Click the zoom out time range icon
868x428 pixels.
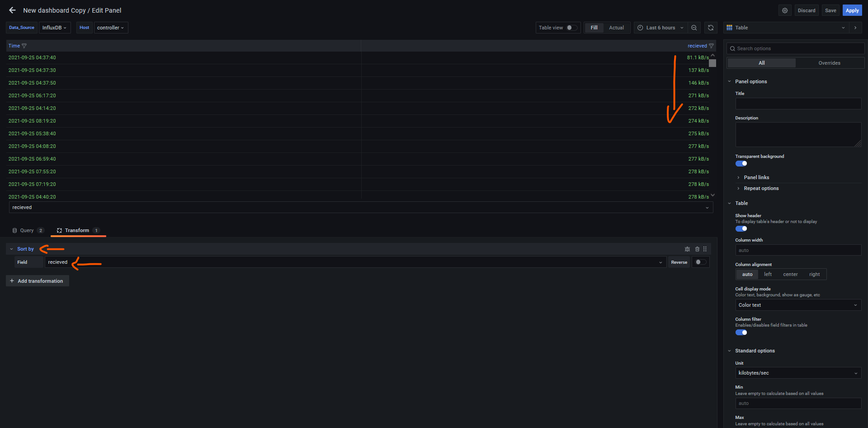point(694,28)
